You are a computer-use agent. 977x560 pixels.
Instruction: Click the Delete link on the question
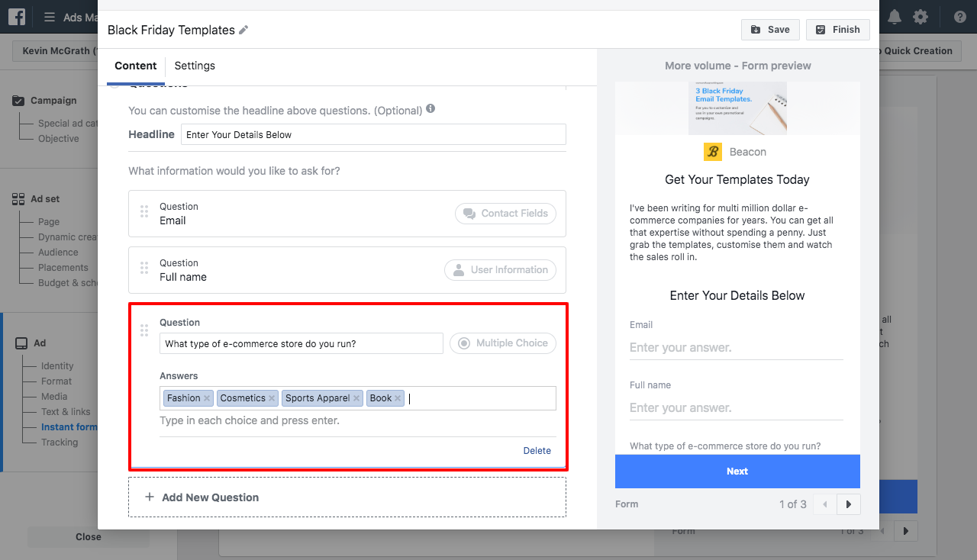(x=537, y=450)
